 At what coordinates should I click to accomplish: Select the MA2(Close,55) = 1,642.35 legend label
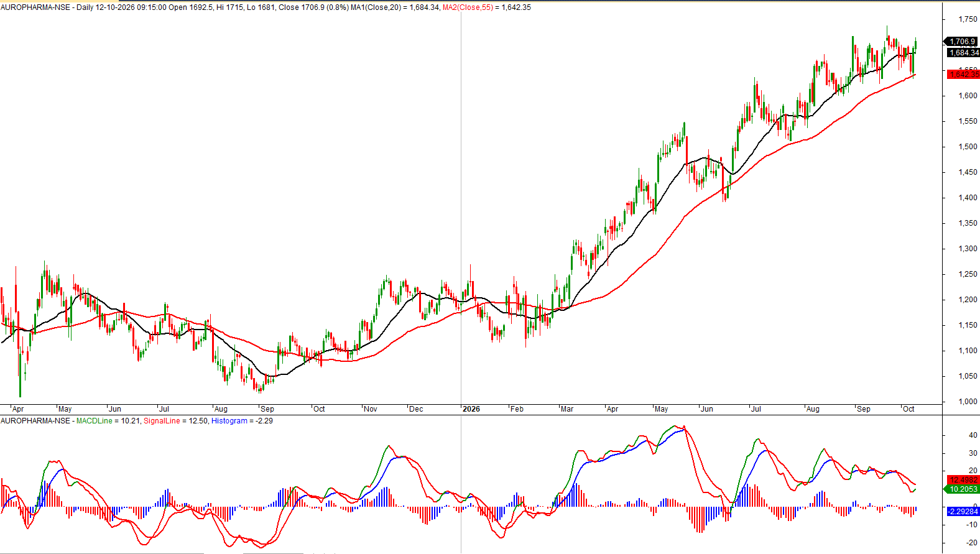point(487,7)
